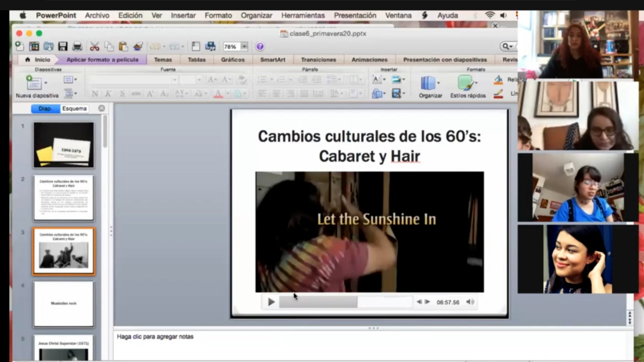Align paragraph text left

(262, 94)
